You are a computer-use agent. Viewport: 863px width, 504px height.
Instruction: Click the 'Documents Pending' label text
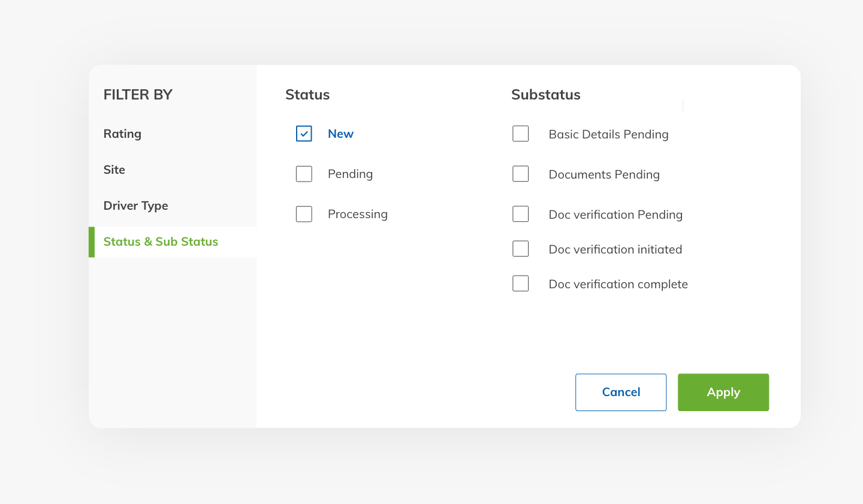(x=604, y=174)
